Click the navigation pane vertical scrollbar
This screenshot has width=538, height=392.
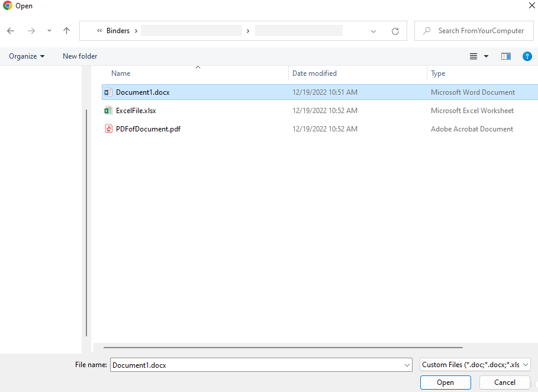pos(86,223)
